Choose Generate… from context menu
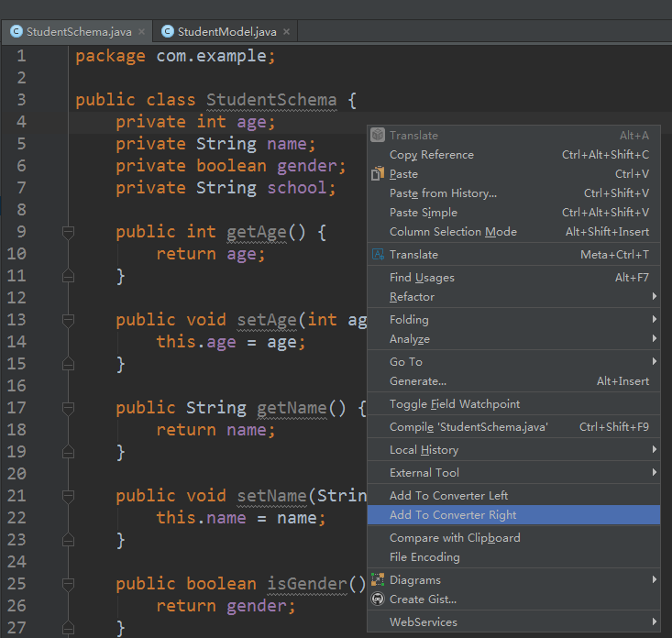 513,381
